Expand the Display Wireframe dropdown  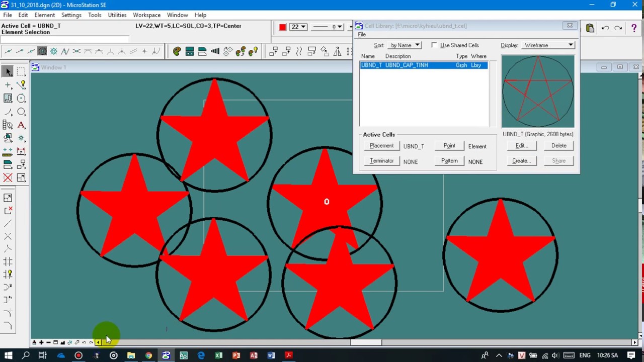click(548, 45)
